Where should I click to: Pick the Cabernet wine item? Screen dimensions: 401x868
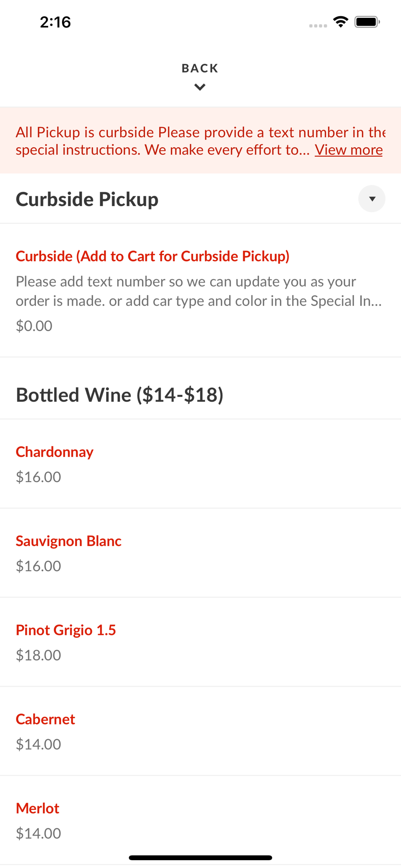[46, 719]
